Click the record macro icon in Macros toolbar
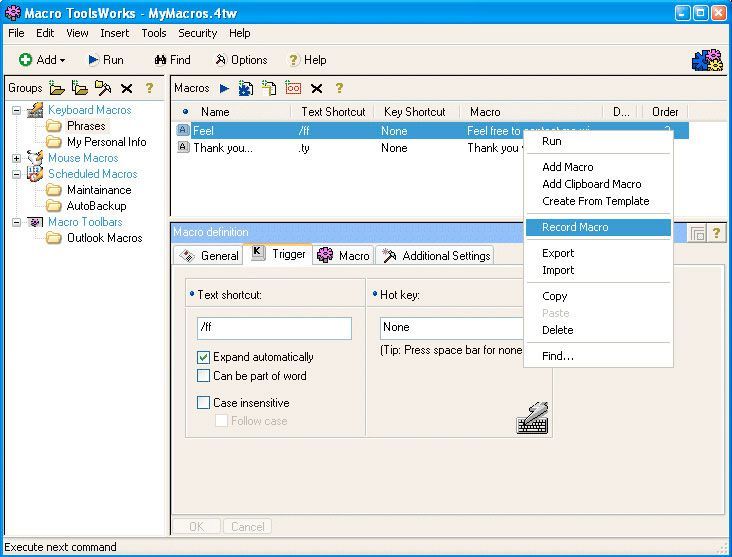 (x=293, y=88)
